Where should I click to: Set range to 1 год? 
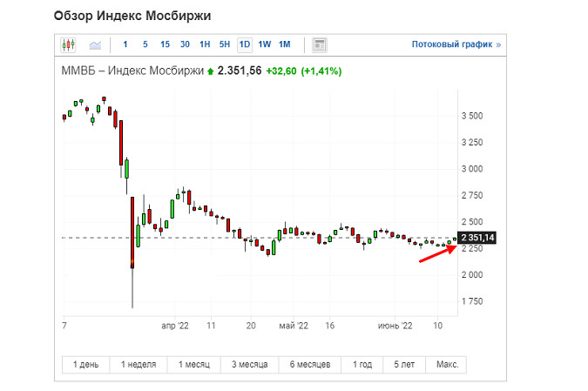[x=362, y=364]
